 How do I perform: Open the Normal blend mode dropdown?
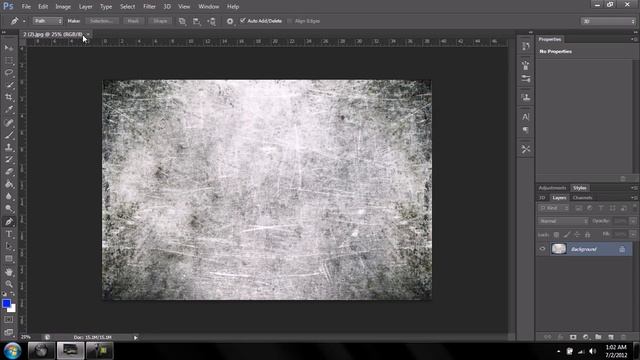click(x=563, y=221)
